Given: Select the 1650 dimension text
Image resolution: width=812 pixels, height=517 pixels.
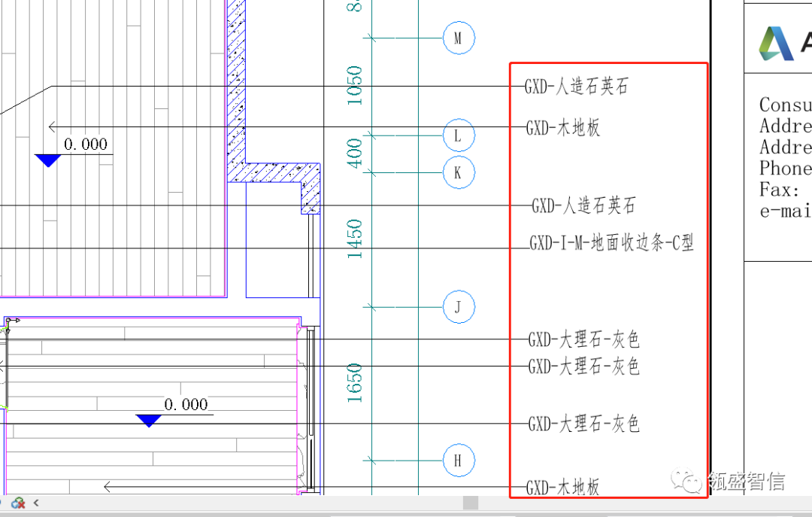Looking at the screenshot, I should coord(355,383).
